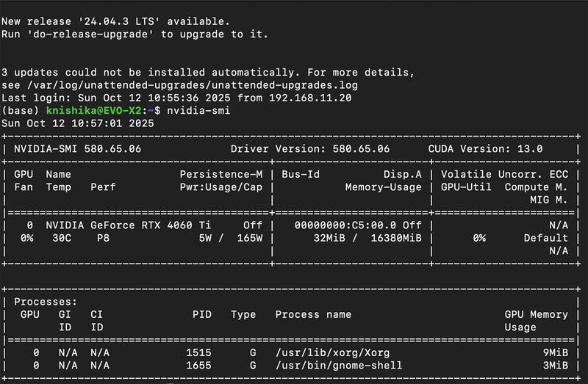Select the unattended-upgrades.log file path
The width and height of the screenshot is (588, 384).
pyautogui.click(x=193, y=85)
